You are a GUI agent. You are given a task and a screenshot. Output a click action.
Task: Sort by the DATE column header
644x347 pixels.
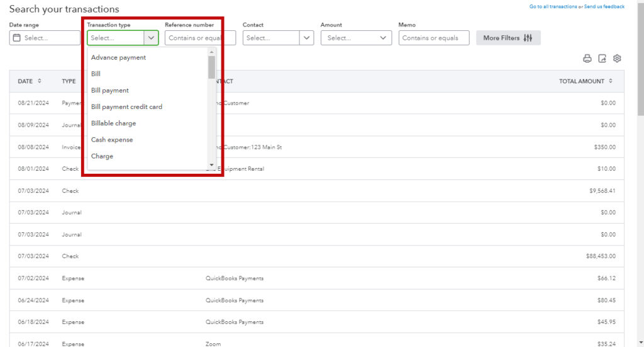coord(30,81)
